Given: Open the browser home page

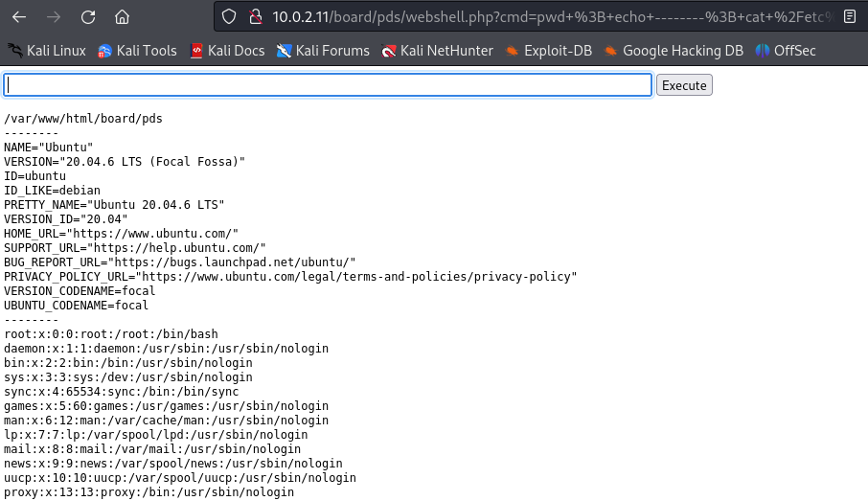Looking at the screenshot, I should (122, 17).
